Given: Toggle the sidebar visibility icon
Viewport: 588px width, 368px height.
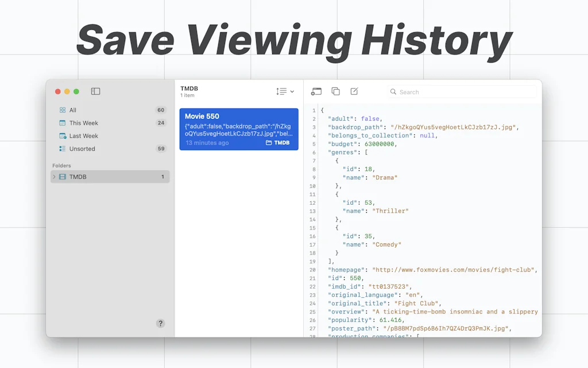Looking at the screenshot, I should coord(95,91).
